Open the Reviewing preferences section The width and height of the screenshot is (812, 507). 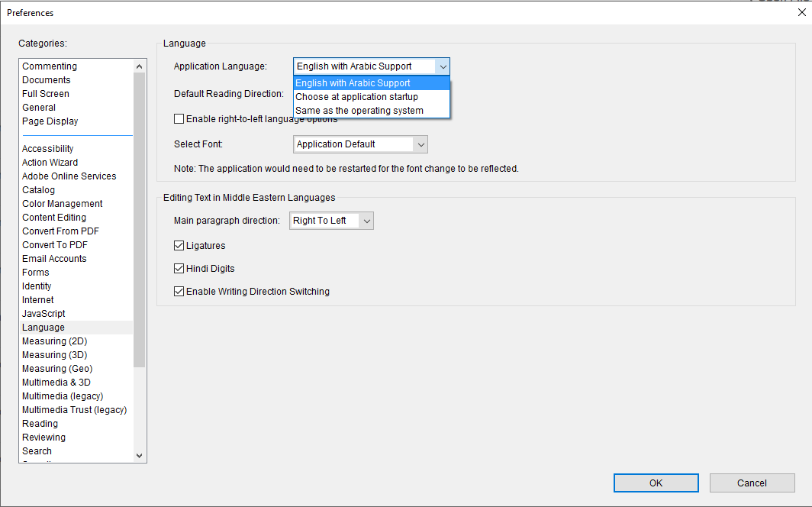[x=43, y=437]
